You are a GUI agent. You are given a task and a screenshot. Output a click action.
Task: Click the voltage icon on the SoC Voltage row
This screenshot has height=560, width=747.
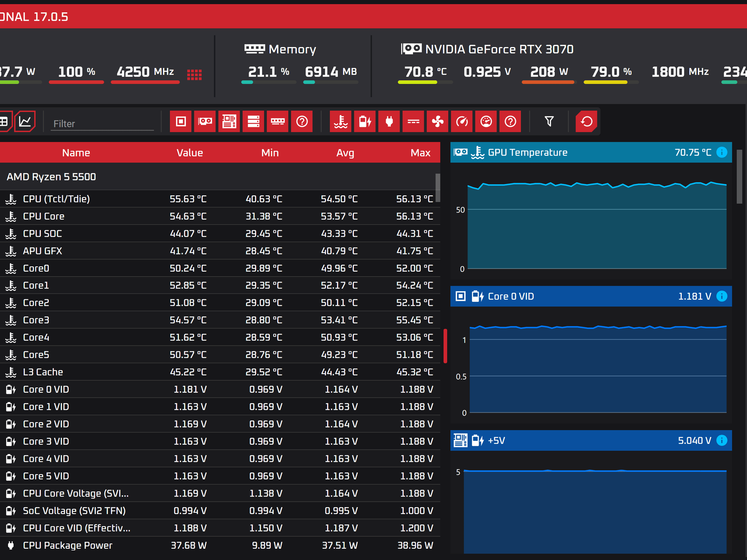click(11, 511)
